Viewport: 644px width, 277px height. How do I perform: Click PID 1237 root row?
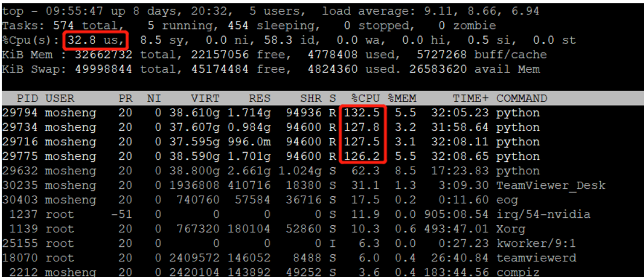(x=322, y=215)
